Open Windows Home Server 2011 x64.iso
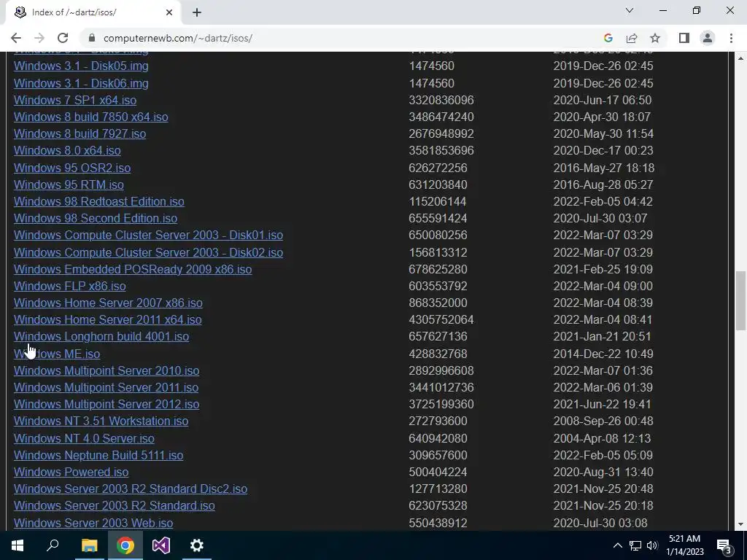The height and width of the screenshot is (560, 747). click(x=108, y=319)
